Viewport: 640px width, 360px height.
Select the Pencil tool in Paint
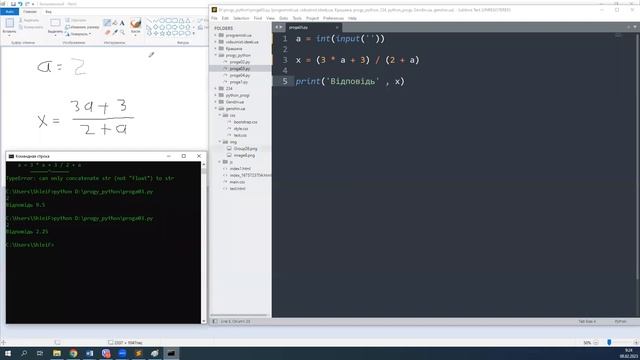tap(107, 23)
